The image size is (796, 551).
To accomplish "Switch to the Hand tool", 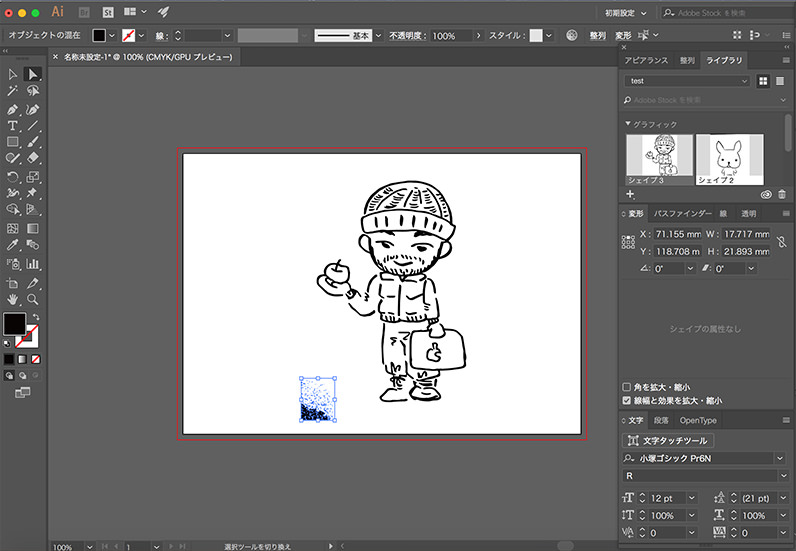I will (13, 298).
